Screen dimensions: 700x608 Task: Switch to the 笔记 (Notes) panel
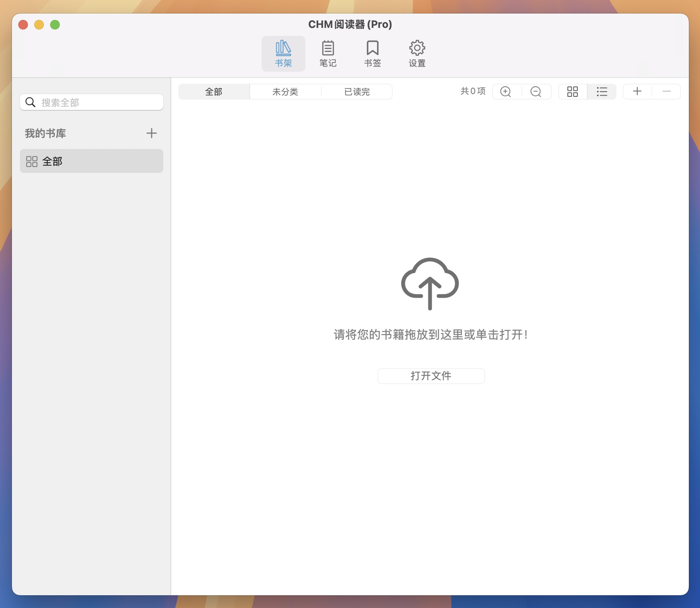click(328, 53)
